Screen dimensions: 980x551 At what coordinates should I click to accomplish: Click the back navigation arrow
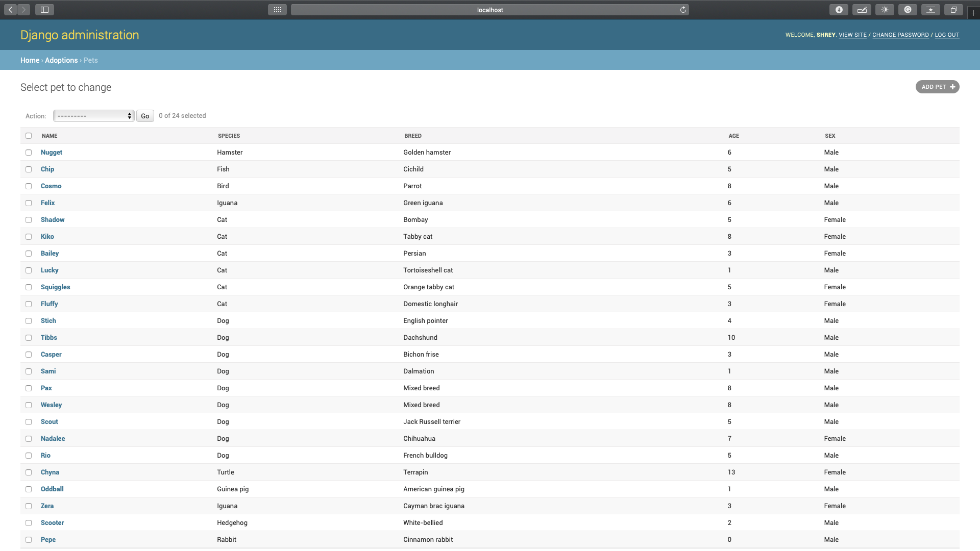click(x=10, y=9)
